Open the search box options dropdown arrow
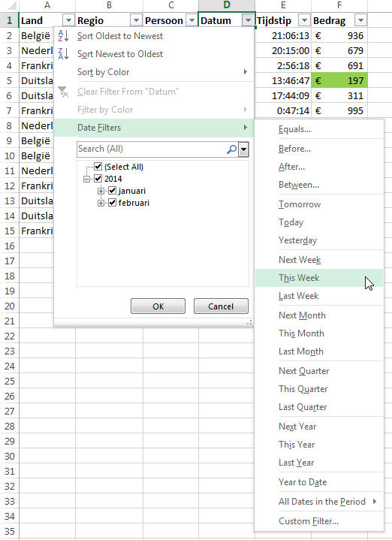The height and width of the screenshot is (540, 392). (x=243, y=149)
